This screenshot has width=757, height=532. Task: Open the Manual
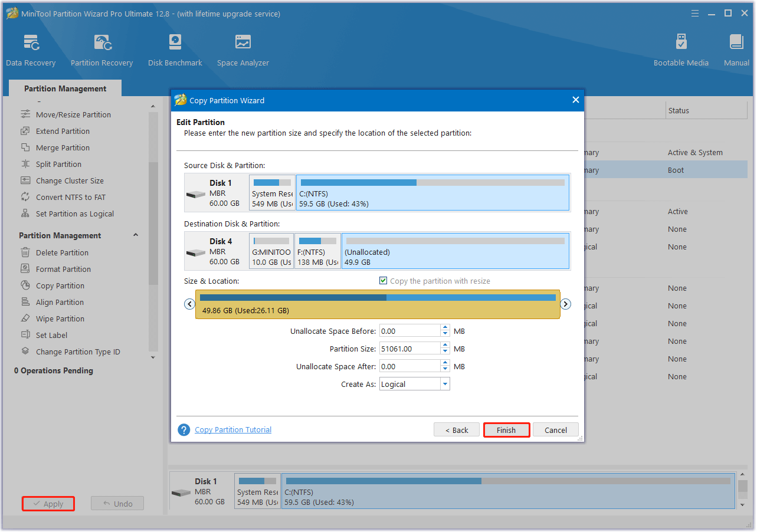[x=736, y=50]
